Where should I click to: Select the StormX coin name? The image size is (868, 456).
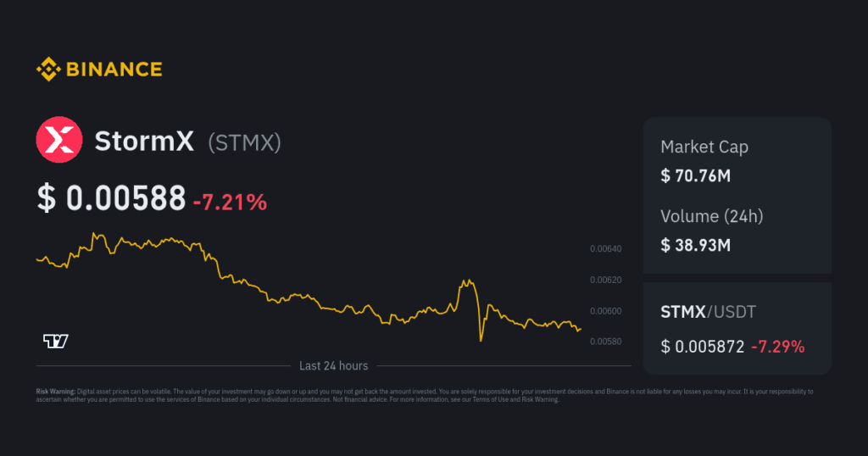click(144, 141)
